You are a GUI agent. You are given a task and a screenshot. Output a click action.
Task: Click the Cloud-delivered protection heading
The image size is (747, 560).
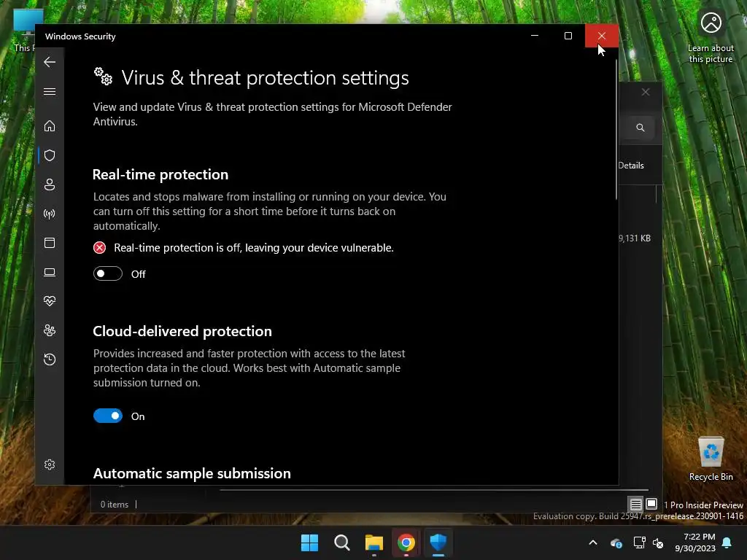182,332
